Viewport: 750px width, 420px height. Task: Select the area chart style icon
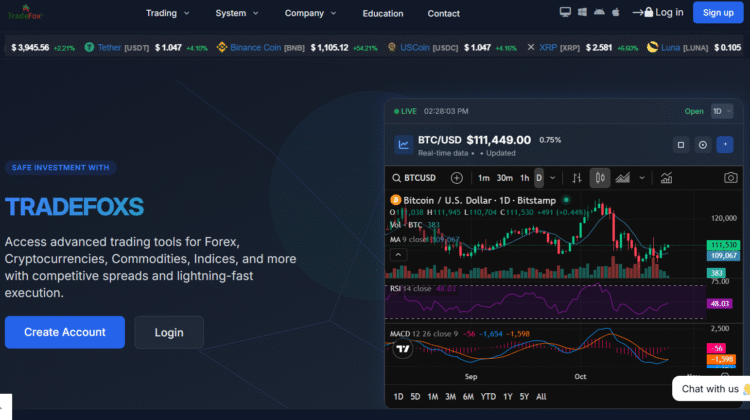pyautogui.click(x=624, y=178)
